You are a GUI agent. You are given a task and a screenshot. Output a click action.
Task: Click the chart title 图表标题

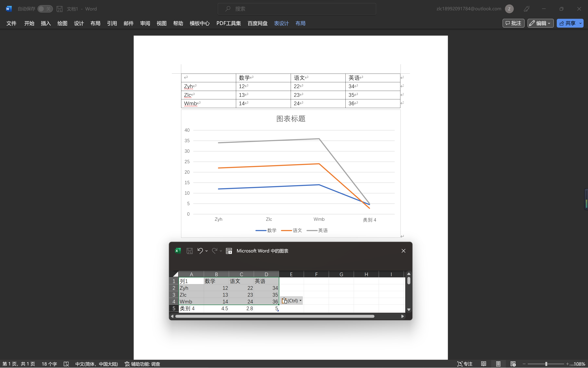tap(291, 118)
